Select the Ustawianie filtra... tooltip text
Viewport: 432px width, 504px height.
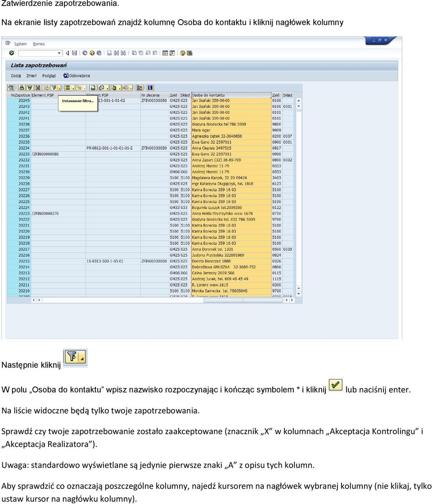click(78, 101)
